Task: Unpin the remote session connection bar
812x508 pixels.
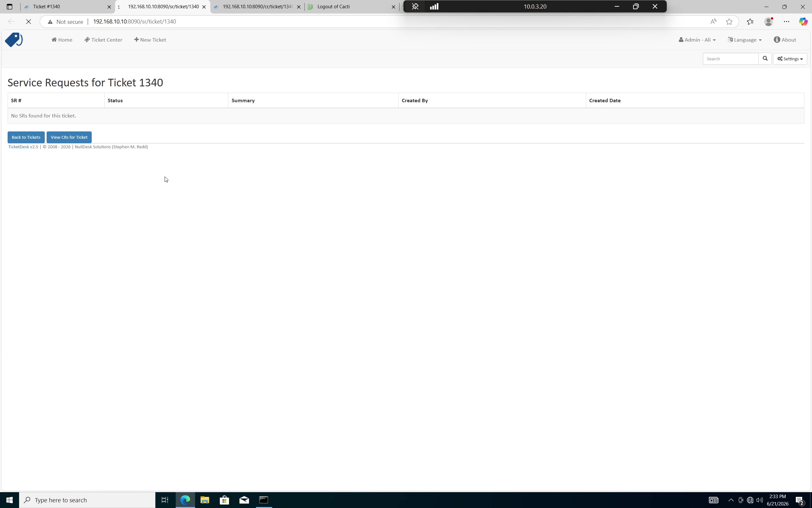Action: pos(415,6)
